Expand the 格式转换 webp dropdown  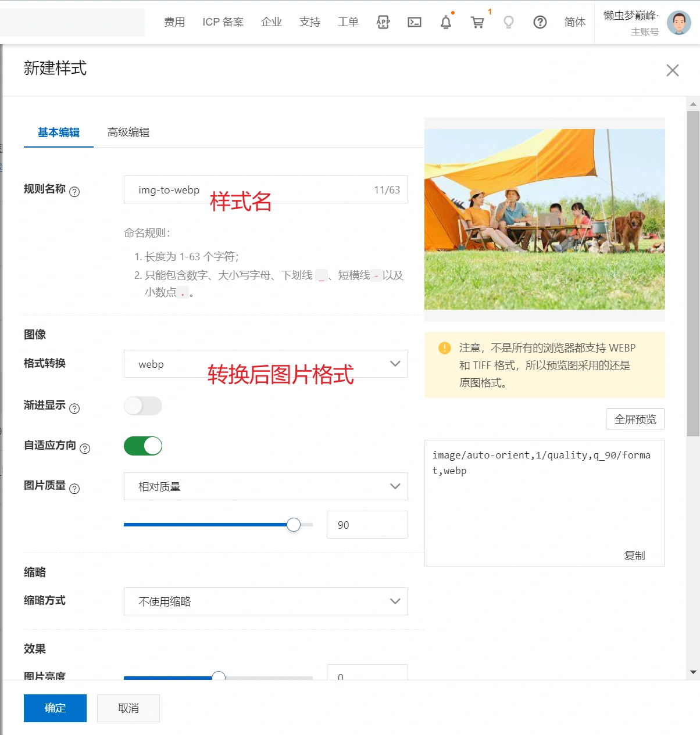(x=266, y=364)
